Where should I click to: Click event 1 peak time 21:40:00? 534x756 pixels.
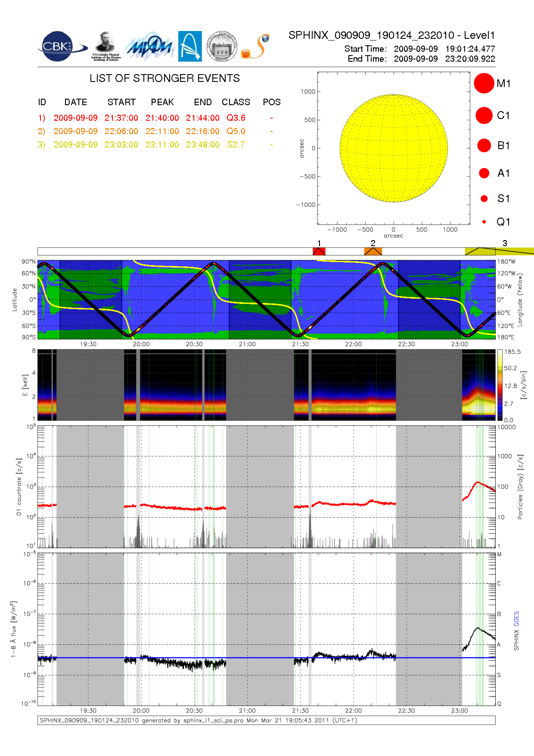[x=162, y=118]
